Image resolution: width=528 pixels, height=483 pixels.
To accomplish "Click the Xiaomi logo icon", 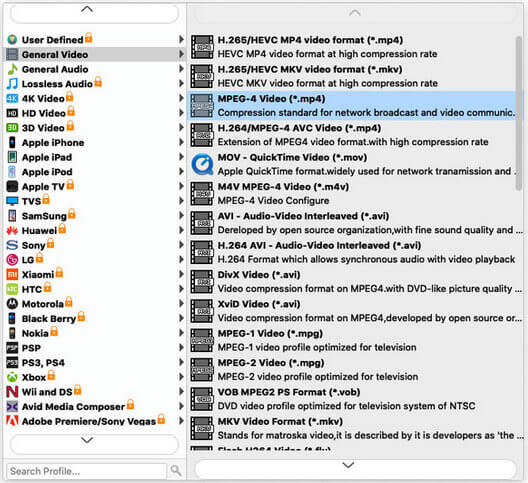I will [x=12, y=275].
